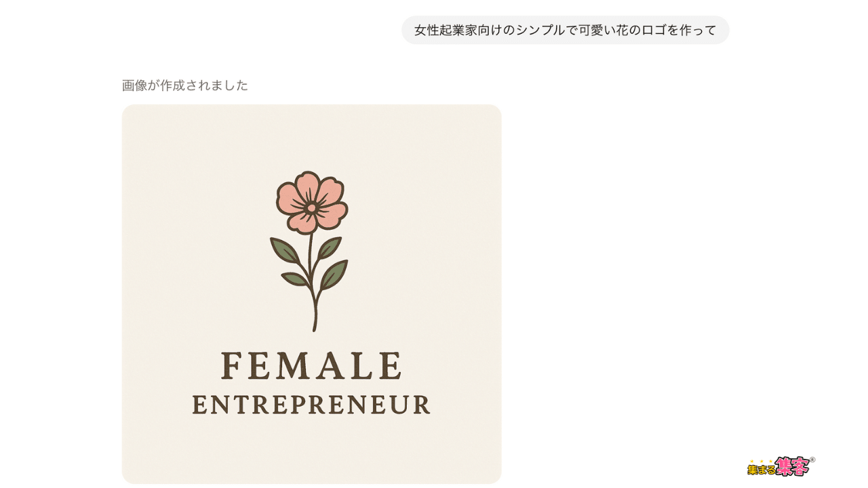Click the pink 集客 characters in watermark
Screen dimensions: 868x488
coord(791,466)
